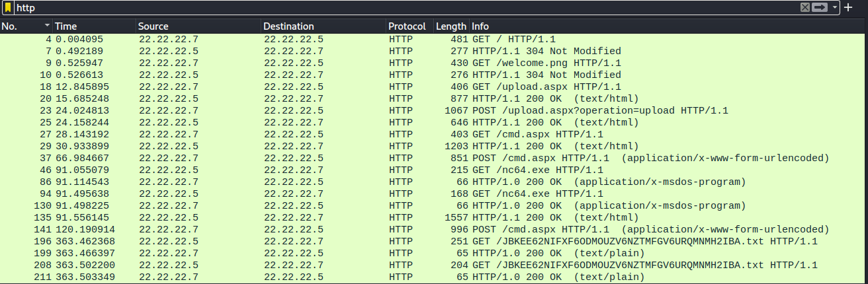Click the No. column sort arrow
This screenshot has width=868, height=284.
[47, 26]
